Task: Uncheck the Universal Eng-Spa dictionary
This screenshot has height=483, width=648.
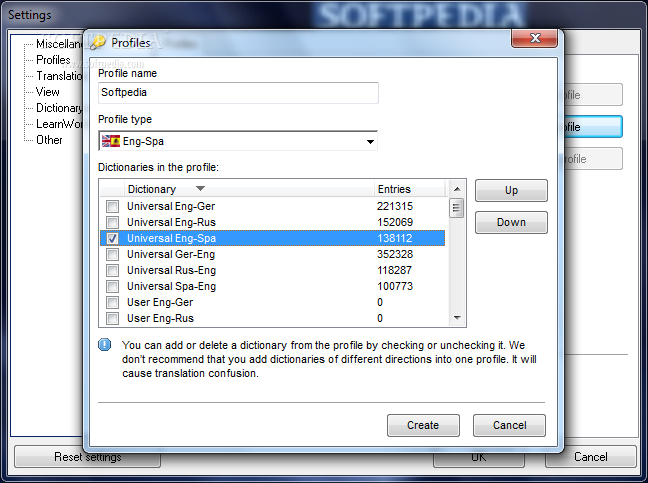Action: coord(112,238)
